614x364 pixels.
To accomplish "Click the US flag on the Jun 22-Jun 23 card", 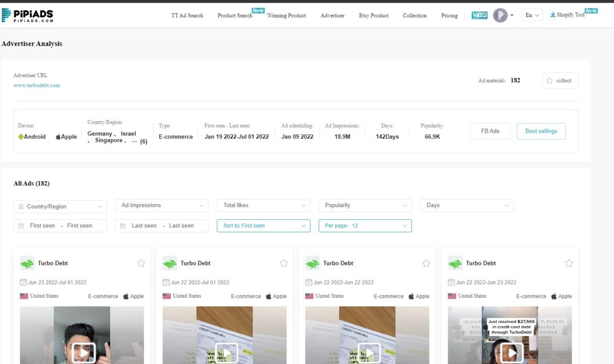I will tap(451, 296).
